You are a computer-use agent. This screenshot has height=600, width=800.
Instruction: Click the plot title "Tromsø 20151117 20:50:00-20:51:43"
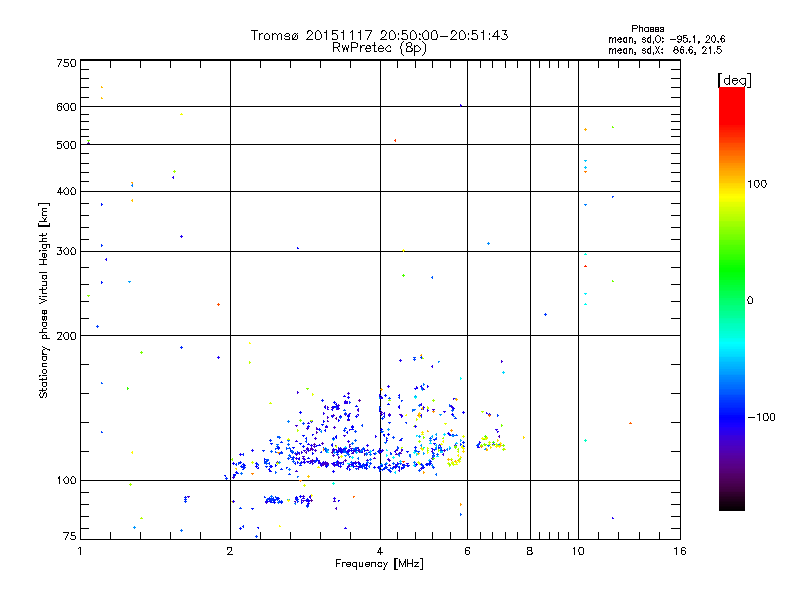click(379, 35)
